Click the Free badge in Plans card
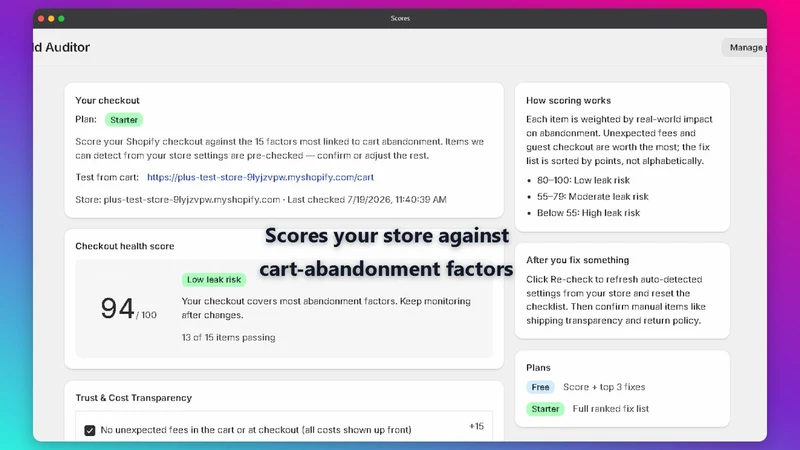This screenshot has height=450, width=800. point(540,387)
